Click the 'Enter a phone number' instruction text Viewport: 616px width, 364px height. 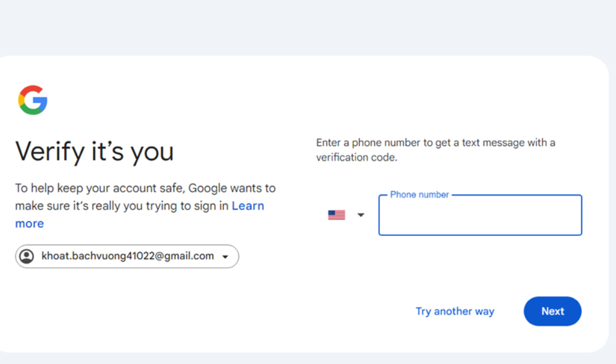point(435,143)
